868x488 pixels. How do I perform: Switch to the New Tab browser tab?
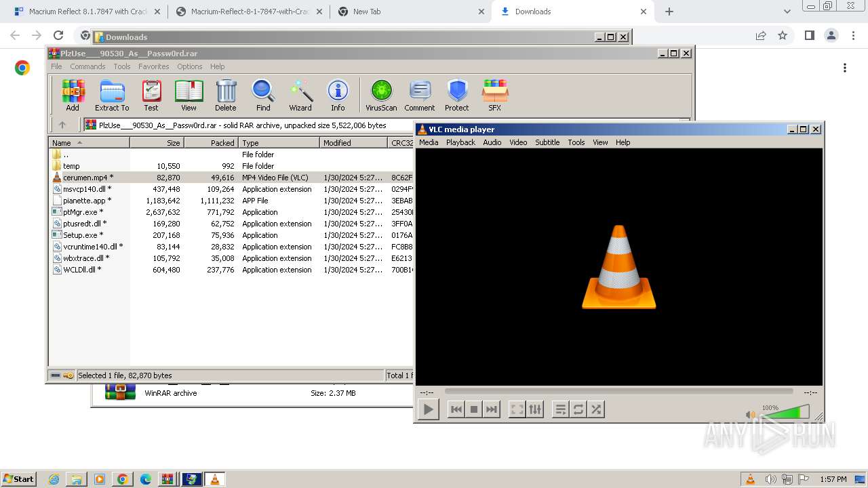411,12
